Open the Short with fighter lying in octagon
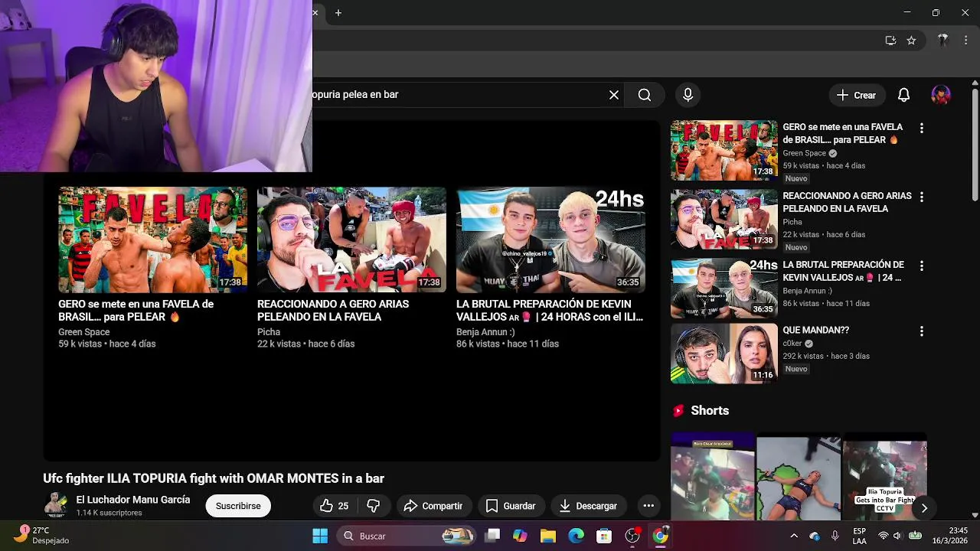The width and height of the screenshot is (980, 551). click(x=799, y=476)
